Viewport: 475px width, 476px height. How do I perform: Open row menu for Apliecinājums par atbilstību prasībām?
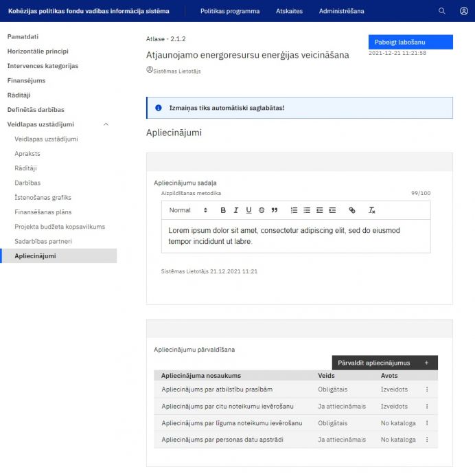click(x=427, y=389)
